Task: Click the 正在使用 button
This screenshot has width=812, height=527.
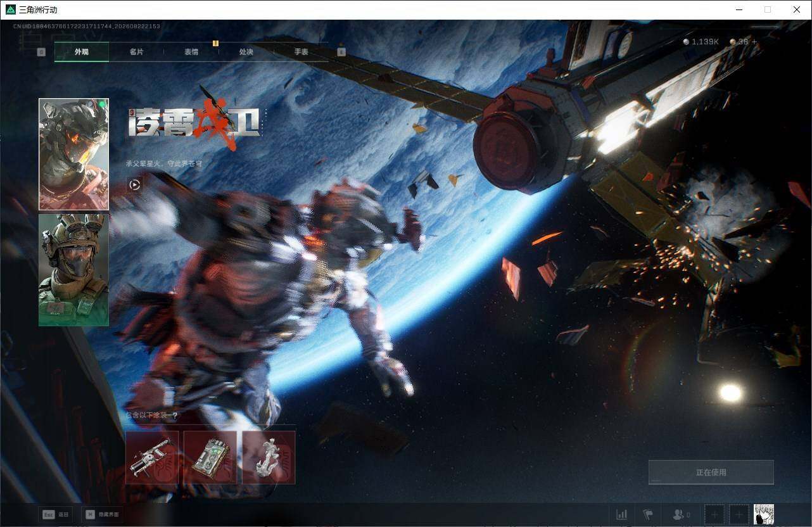Action: click(x=711, y=472)
